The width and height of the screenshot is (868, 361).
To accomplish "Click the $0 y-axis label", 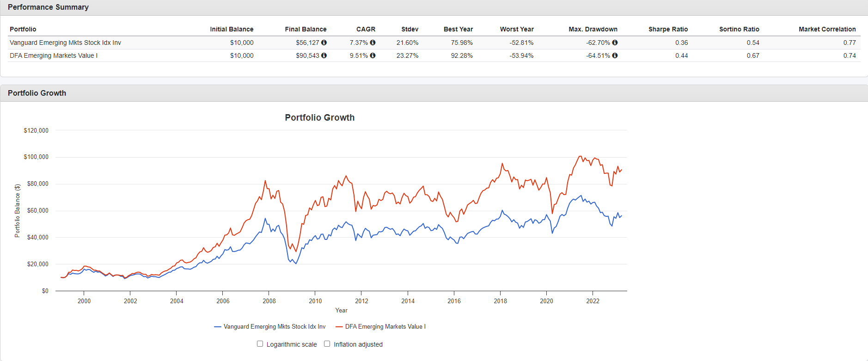I will (x=45, y=291).
